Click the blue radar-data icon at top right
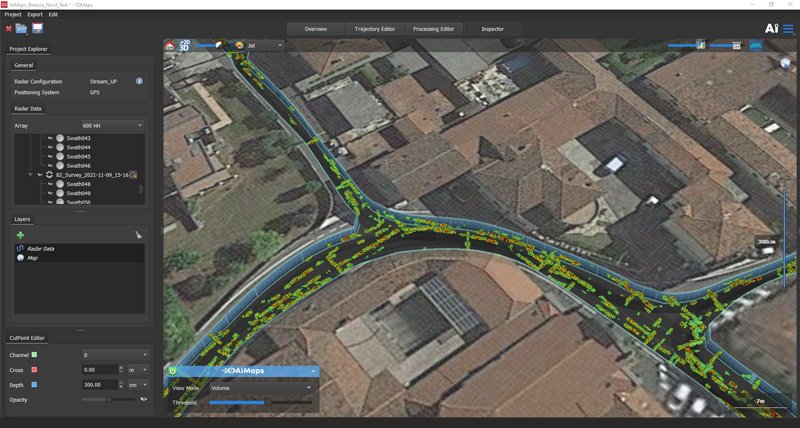The image size is (800, 428). pyautogui.click(x=756, y=45)
